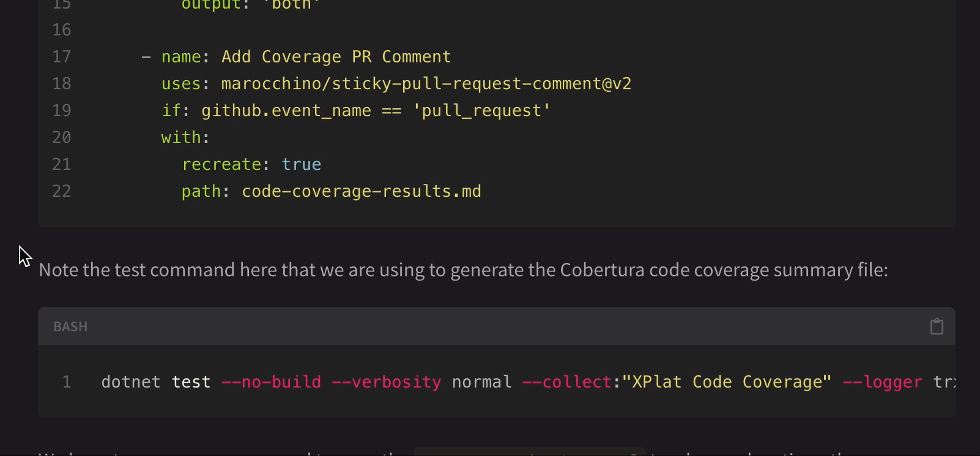Click the 'true' value on line 21
The image size is (980, 456).
pyautogui.click(x=302, y=164)
